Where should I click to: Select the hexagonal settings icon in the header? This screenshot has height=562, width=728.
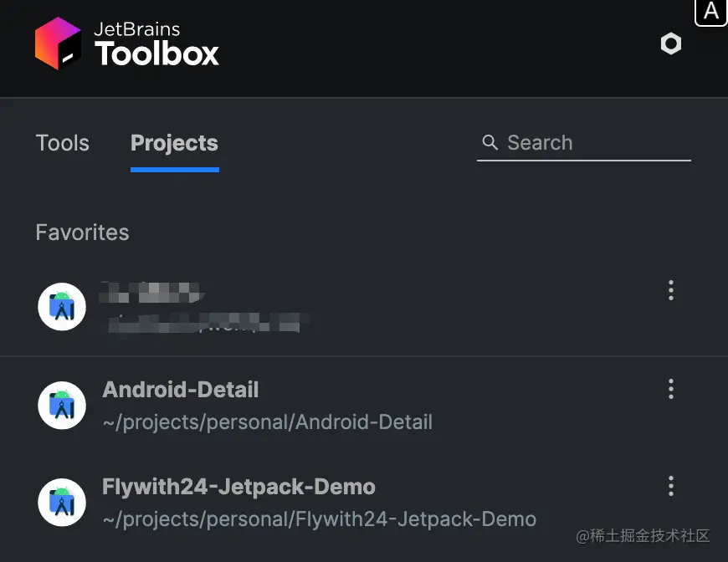[x=670, y=43]
